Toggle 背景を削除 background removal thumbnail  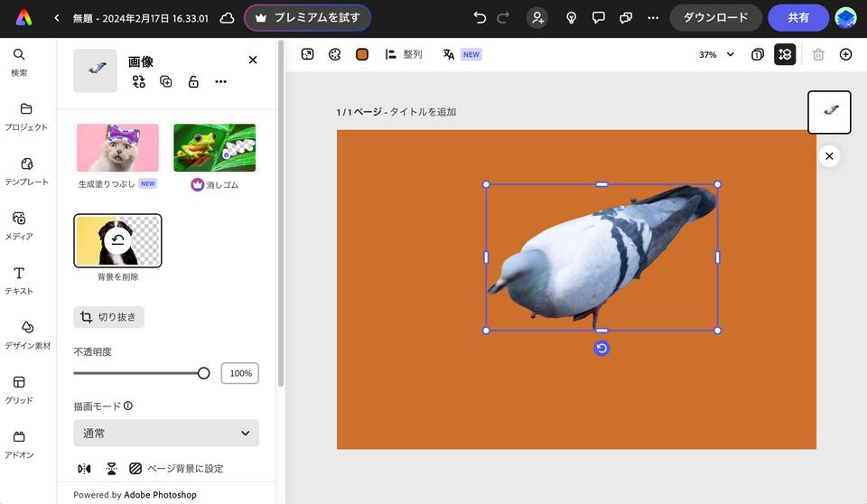click(117, 241)
